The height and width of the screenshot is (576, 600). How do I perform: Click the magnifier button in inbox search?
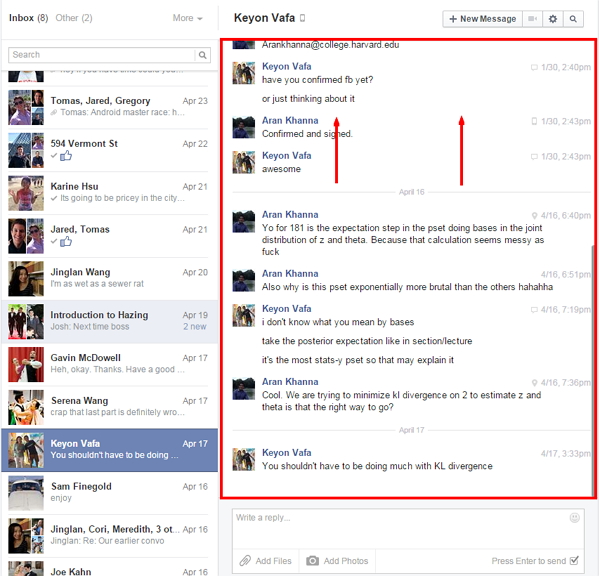click(x=203, y=55)
